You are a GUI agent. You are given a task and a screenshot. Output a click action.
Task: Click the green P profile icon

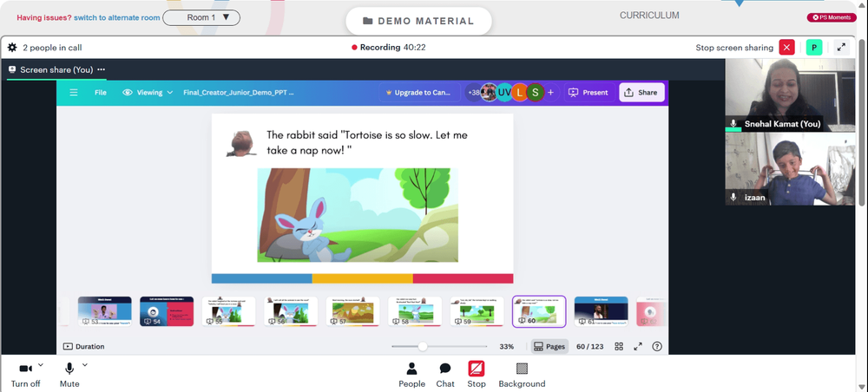814,48
